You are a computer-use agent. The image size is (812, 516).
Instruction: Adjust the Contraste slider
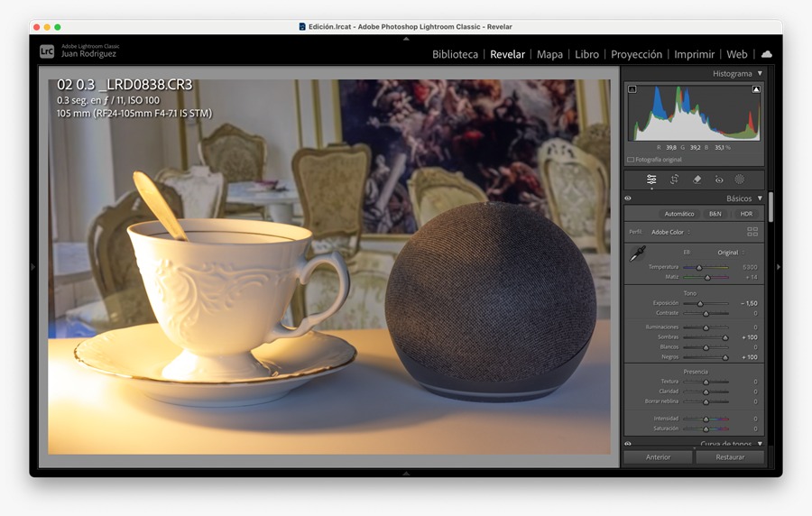[x=706, y=313]
